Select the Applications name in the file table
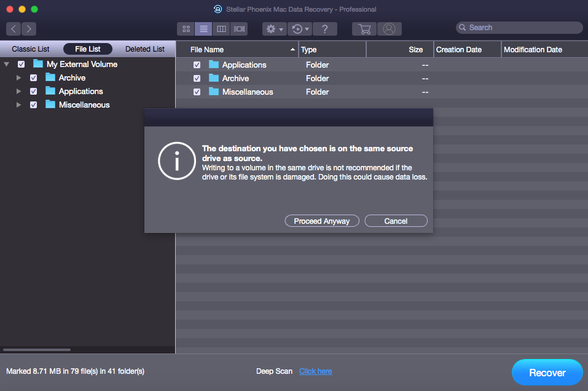 (x=244, y=65)
